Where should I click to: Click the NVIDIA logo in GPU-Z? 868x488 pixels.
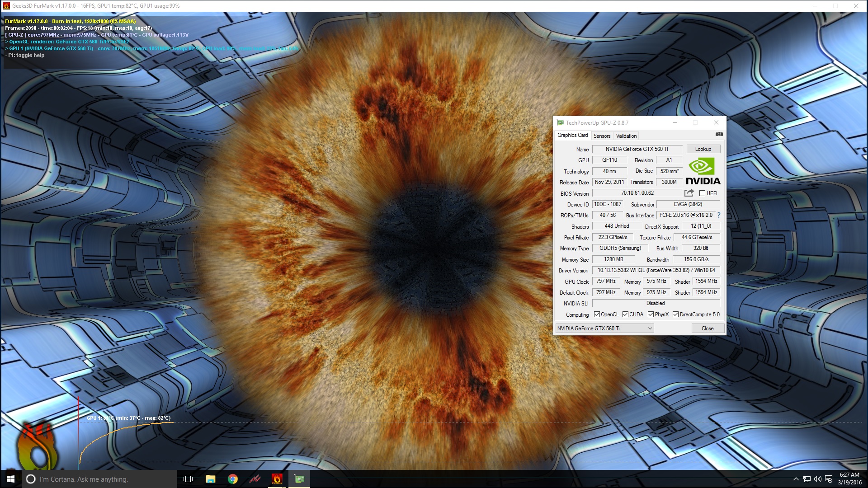point(703,171)
